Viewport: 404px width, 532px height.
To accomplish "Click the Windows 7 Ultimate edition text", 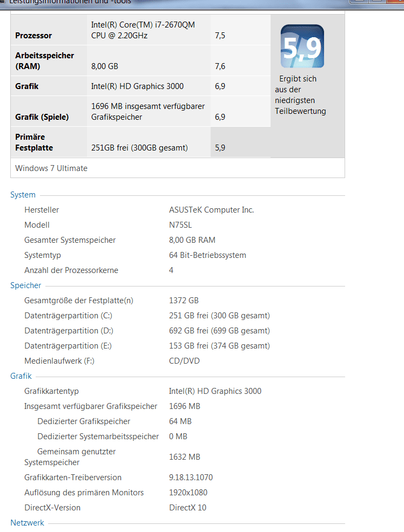I will tap(51, 168).
